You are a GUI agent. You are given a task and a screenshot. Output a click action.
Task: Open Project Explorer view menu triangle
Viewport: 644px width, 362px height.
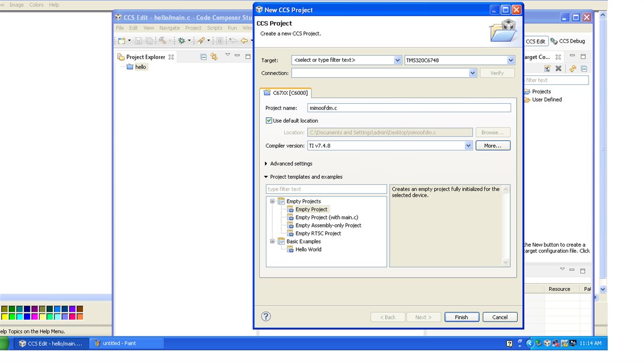228,55
